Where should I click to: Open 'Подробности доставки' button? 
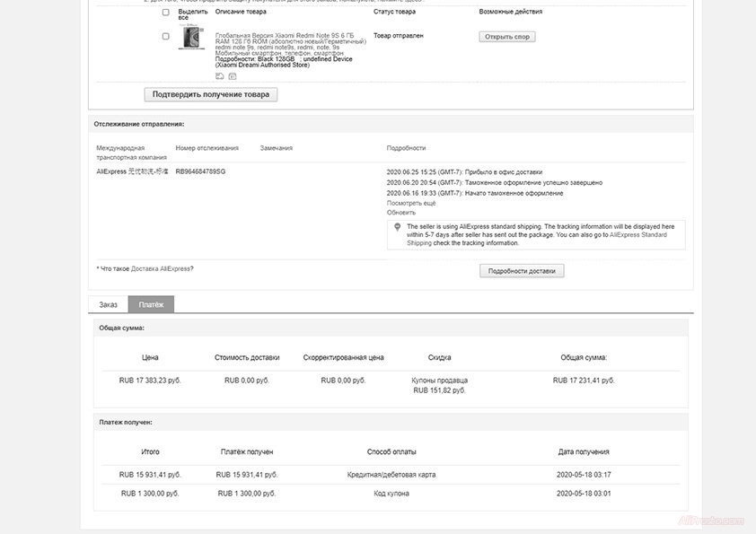[522, 270]
